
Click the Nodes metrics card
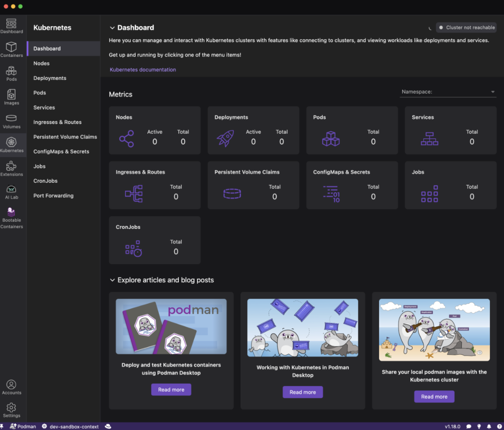click(x=155, y=130)
